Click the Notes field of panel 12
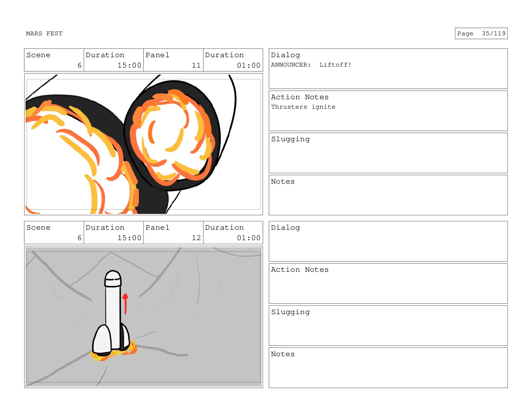Image resolution: width=532 pixels, height=412 pixels. pos(388,368)
